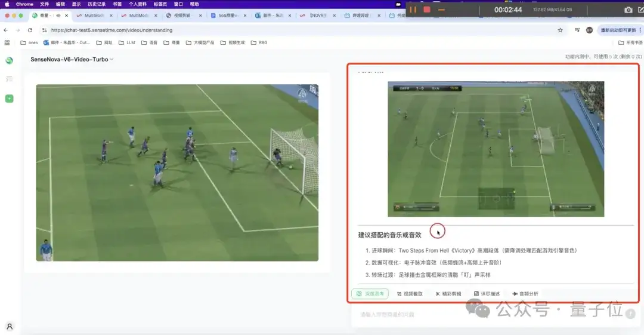Open the Chrome profile avatar
This screenshot has height=335, width=644.
589,30
